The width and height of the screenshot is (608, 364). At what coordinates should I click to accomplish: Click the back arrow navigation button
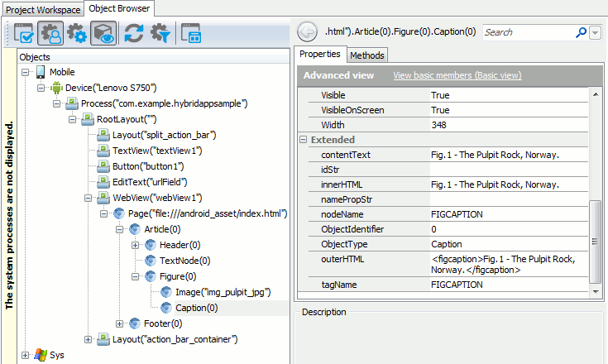(x=305, y=32)
